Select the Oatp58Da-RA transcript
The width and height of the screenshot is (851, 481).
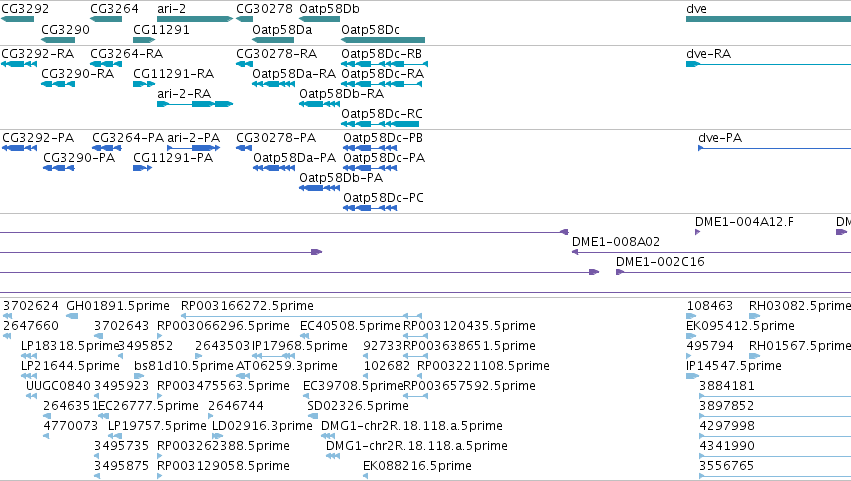click(273, 84)
